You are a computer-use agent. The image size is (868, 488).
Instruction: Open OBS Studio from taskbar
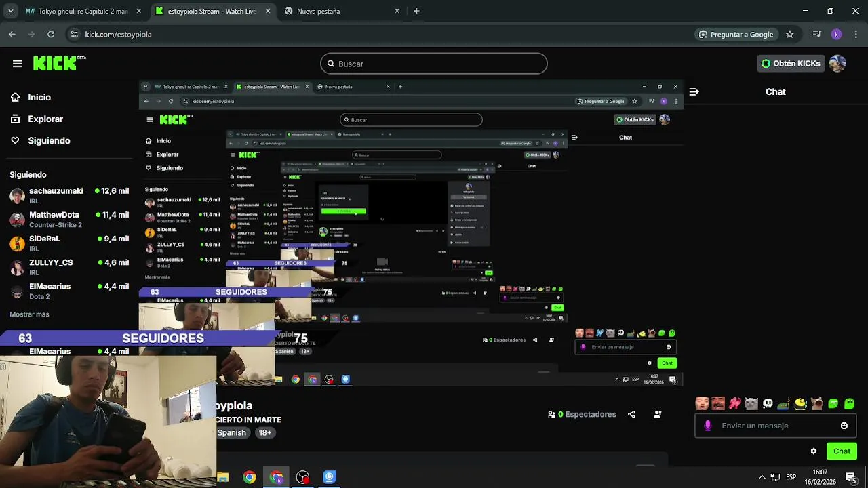click(302, 477)
